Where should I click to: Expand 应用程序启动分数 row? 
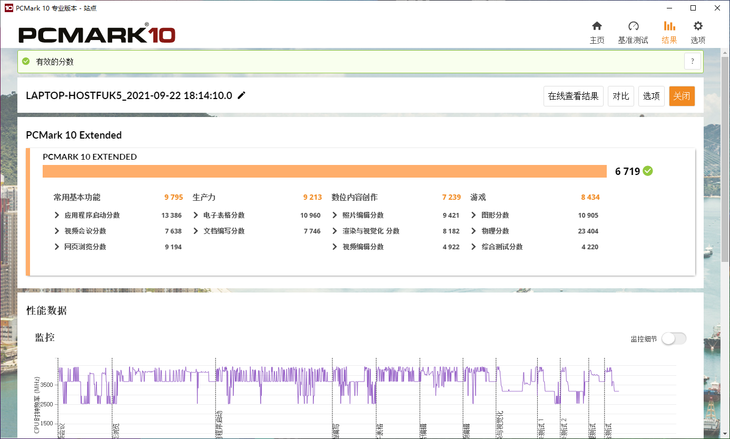tap(57, 215)
